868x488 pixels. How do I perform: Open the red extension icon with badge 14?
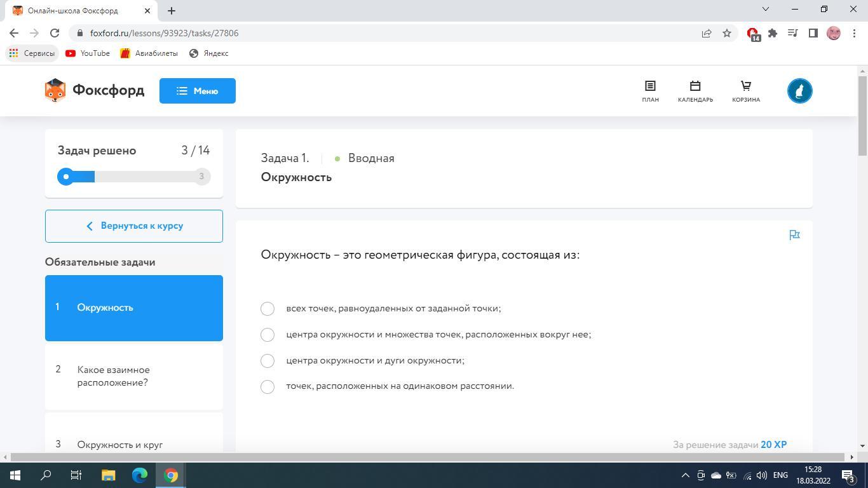point(753,34)
